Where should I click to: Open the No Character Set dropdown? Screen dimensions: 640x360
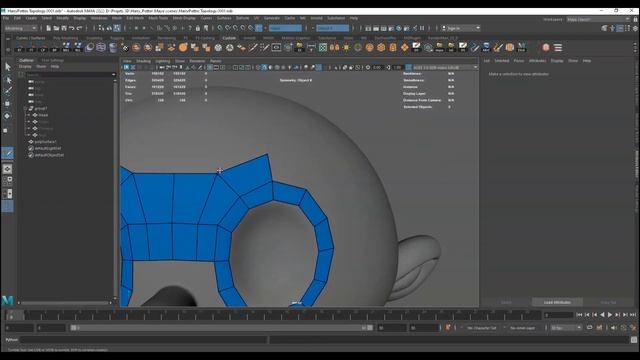(482, 328)
